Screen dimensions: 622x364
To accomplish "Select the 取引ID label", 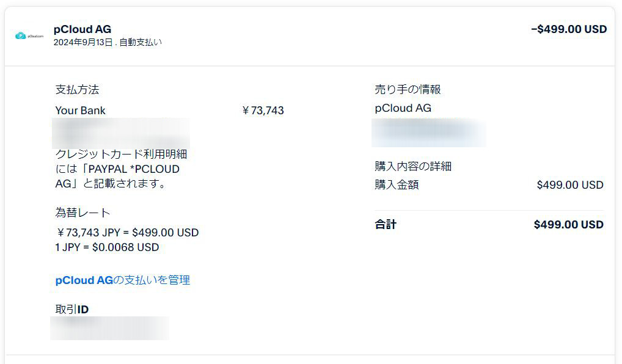I will 72,309.
